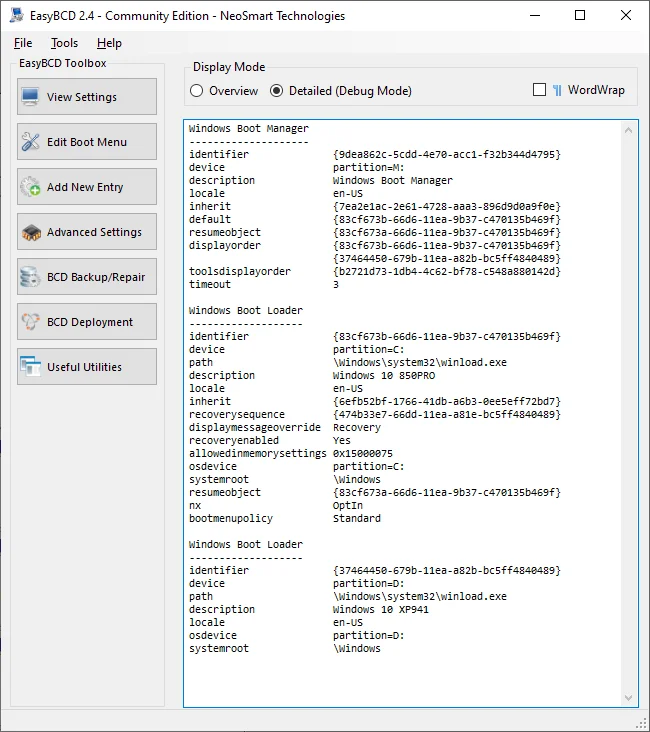
Task: Click the window resize grip corner
Action: (x=642, y=723)
